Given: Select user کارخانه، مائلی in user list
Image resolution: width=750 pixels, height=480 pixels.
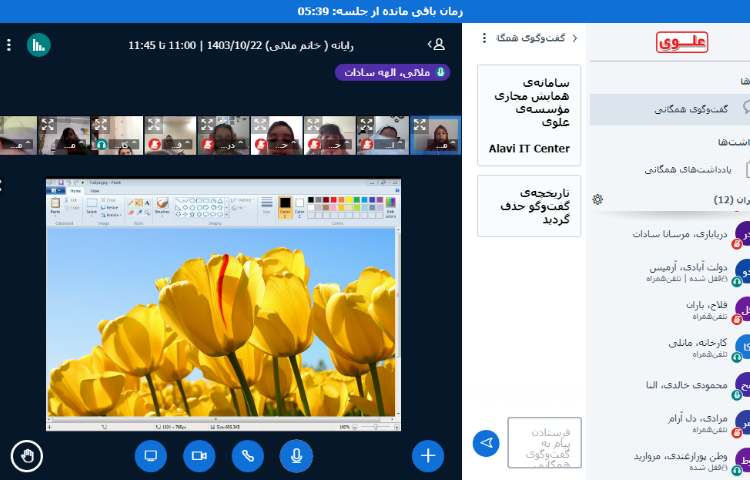Looking at the screenshot, I should 690,347.
